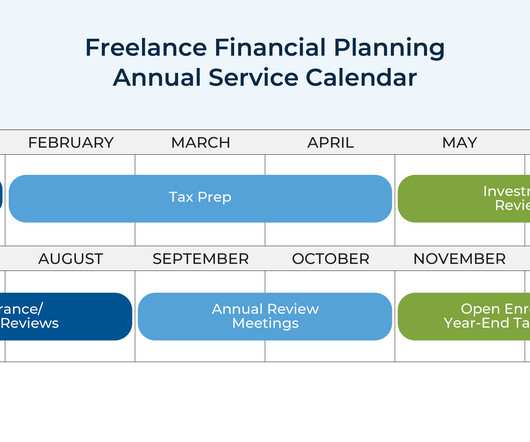This screenshot has width=530, height=442.
Task: Select the APRIL column header
Action: (330, 143)
